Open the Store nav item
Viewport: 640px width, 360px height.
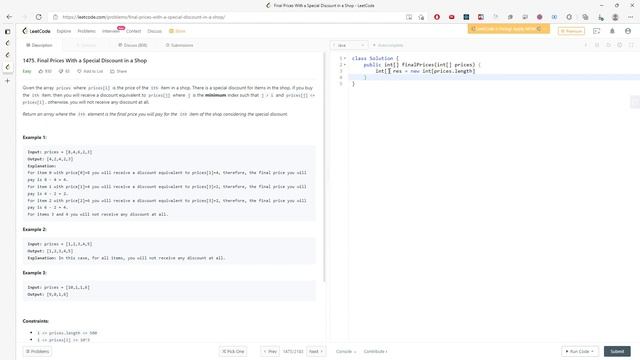pyautogui.click(x=178, y=31)
